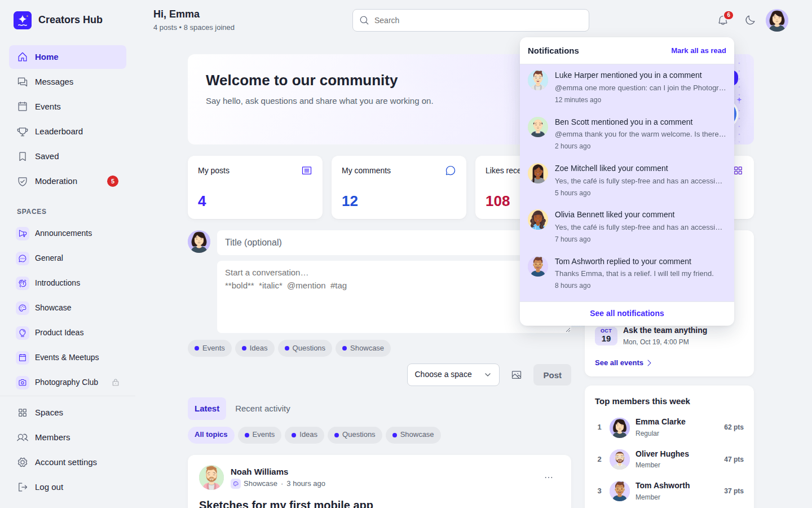Go to Events calendar in sidebar
812x508 pixels.
pos(68,107)
